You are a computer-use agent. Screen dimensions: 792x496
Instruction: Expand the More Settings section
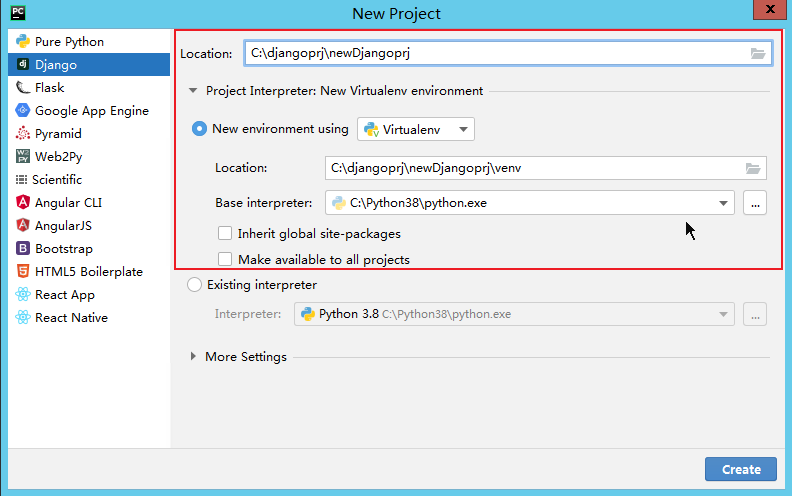pyautogui.click(x=193, y=357)
